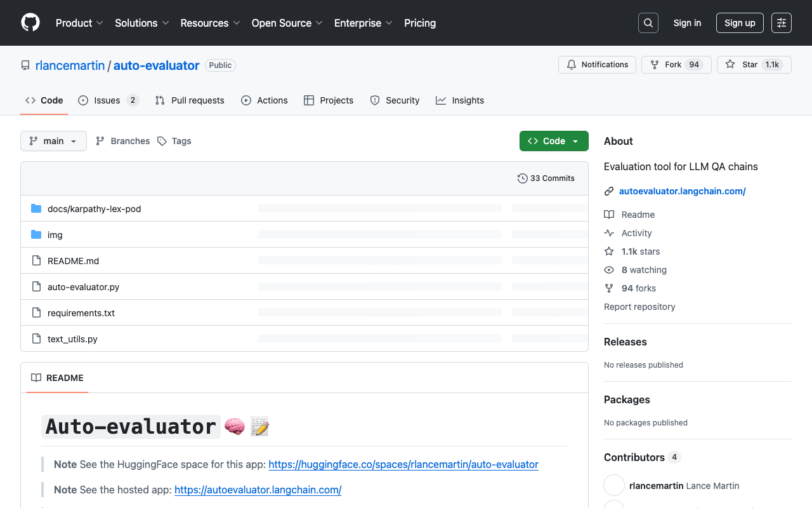Select the README tab header
The image size is (812, 508).
57,378
